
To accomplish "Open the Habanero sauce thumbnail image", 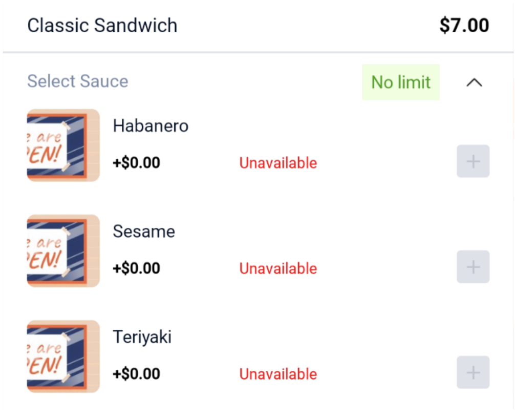I will (x=63, y=145).
